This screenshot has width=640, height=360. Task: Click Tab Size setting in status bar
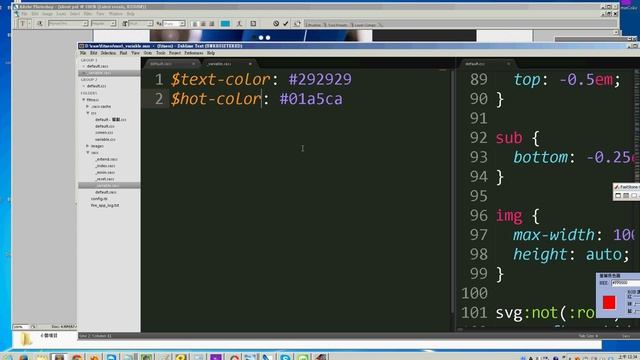tap(588, 336)
